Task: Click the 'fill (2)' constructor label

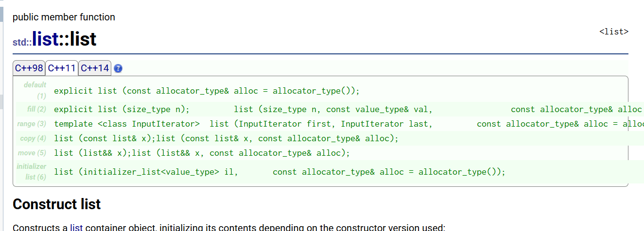Action: 36,109
